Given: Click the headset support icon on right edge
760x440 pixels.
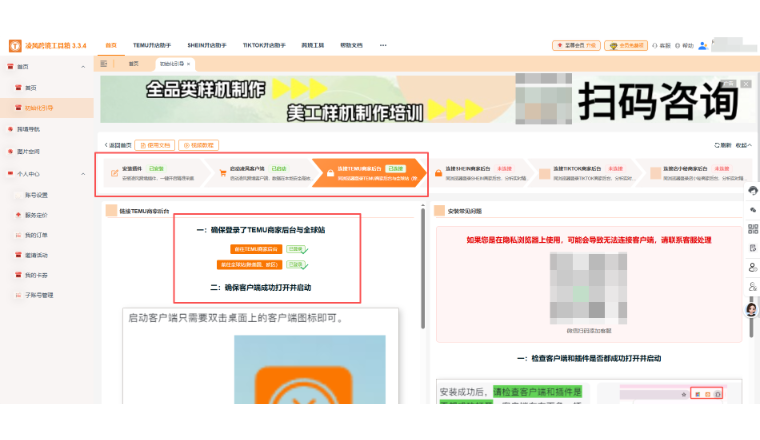Looking at the screenshot, I should (752, 190).
